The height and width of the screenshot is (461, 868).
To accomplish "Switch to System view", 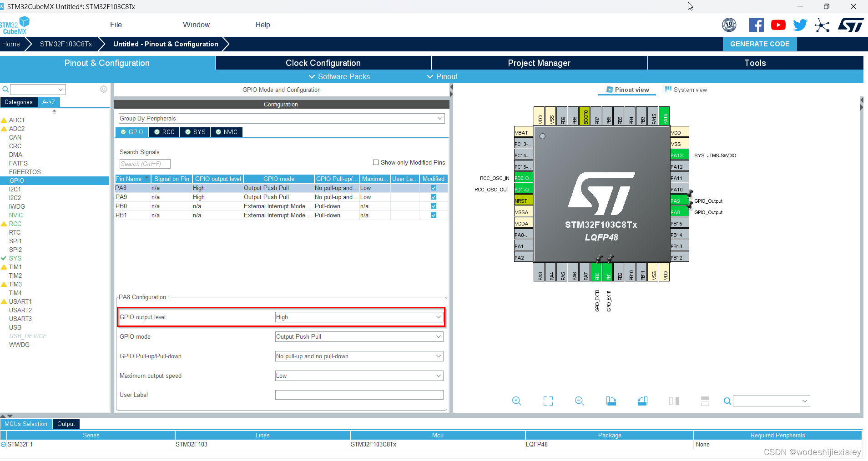I will (686, 90).
